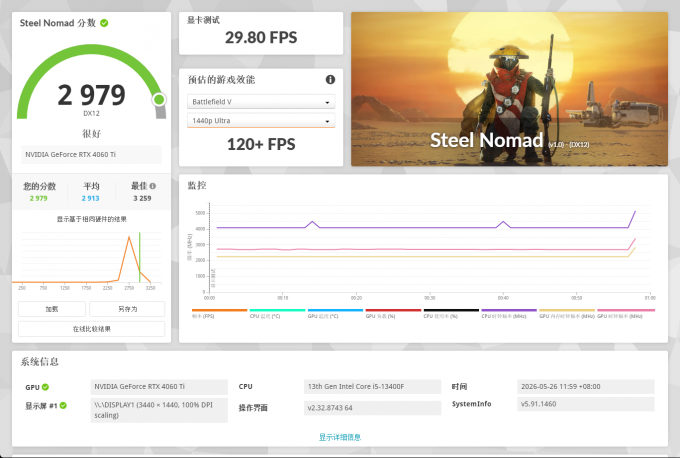Image resolution: width=680 pixels, height=458 pixels.
Task: Toggle the GPU 温度 (°C) blue legend
Action: (x=335, y=313)
